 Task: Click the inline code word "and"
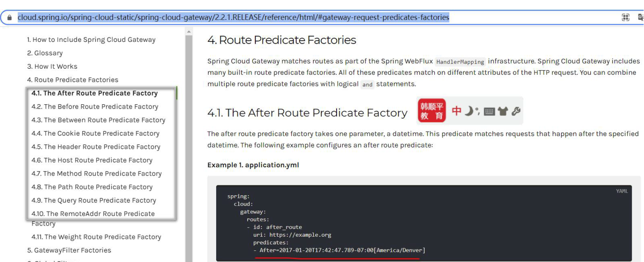click(x=367, y=84)
